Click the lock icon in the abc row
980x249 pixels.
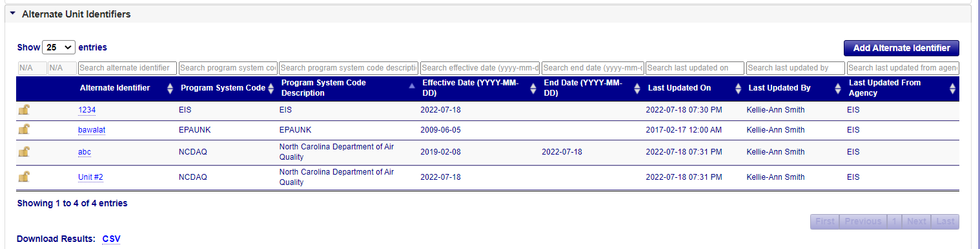point(24,152)
